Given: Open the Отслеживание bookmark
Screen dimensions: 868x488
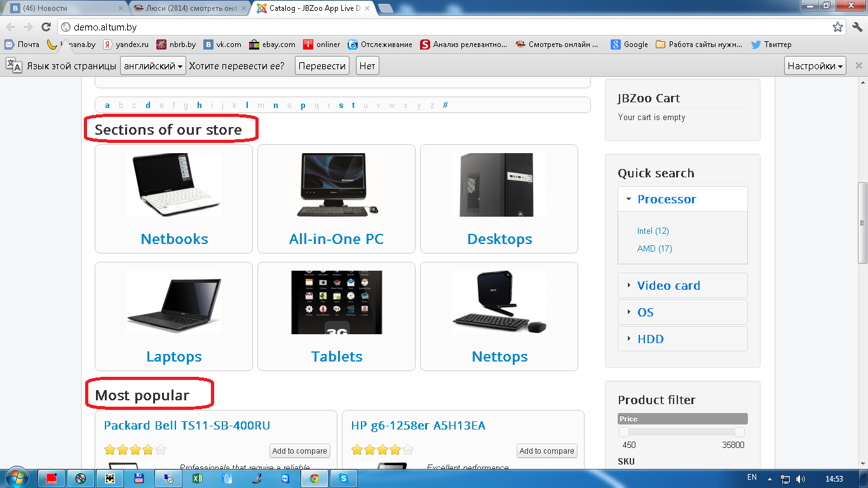Looking at the screenshot, I should [x=380, y=44].
